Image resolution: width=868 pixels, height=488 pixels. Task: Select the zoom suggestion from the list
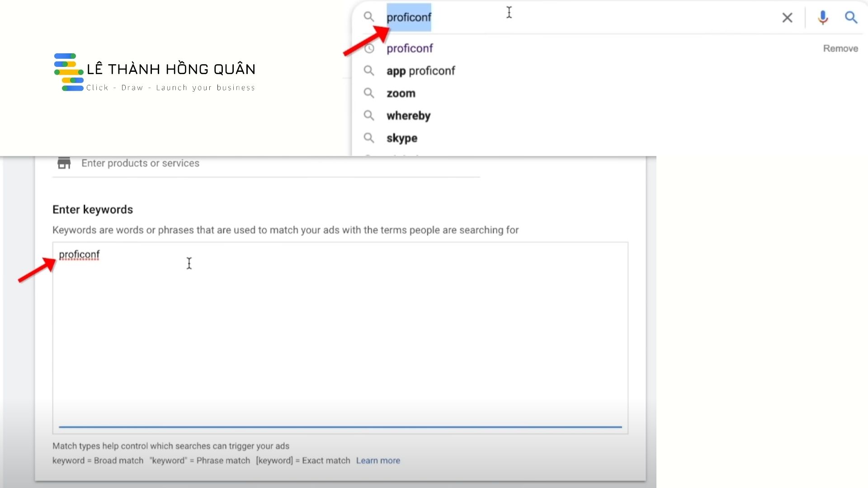401,93
